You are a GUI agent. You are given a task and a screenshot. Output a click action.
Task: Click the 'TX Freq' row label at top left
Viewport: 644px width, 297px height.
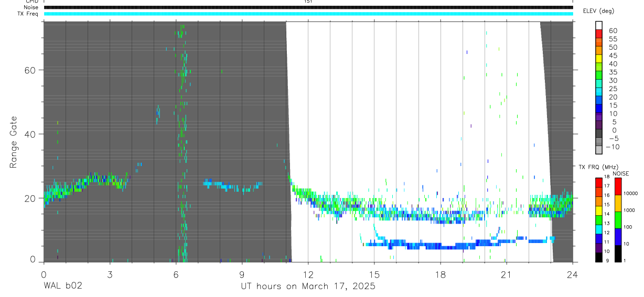tap(28, 14)
